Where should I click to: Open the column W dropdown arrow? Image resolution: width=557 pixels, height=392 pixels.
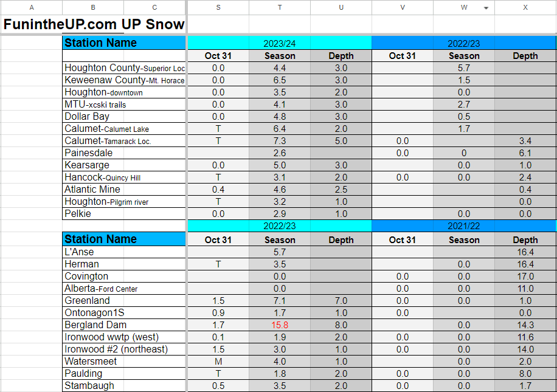tap(486, 8)
